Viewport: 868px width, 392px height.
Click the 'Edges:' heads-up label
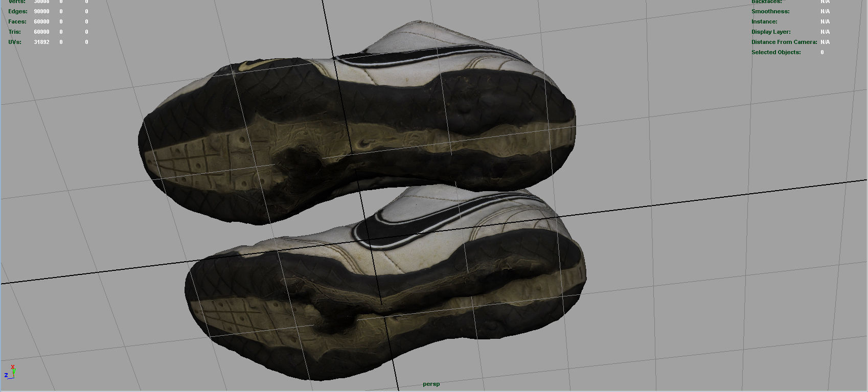pyautogui.click(x=18, y=11)
